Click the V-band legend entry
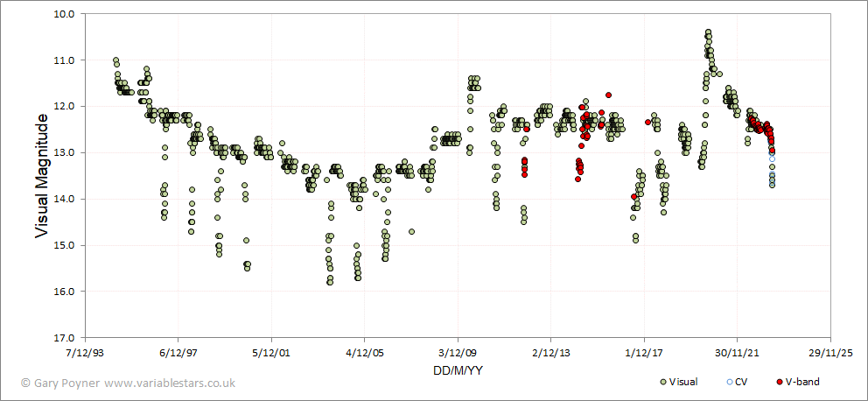 (797, 382)
